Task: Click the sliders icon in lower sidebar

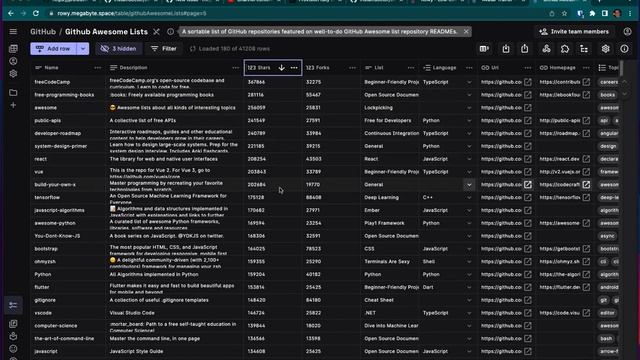Action: coord(13,305)
